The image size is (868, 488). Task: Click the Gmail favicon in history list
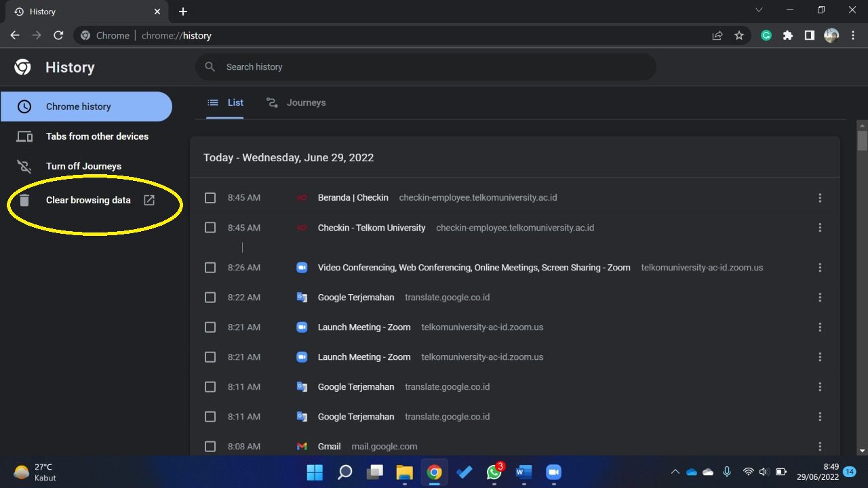pyautogui.click(x=302, y=447)
